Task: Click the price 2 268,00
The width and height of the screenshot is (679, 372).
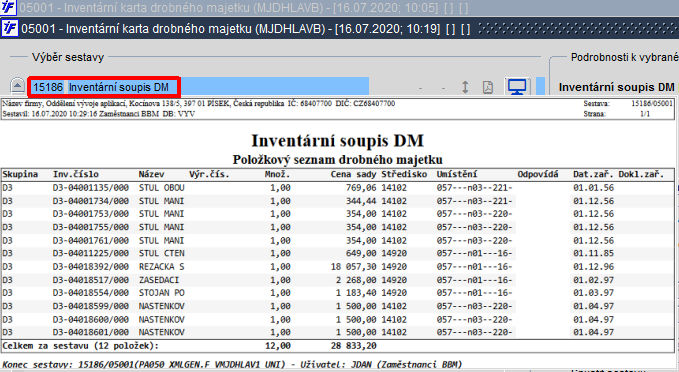Action: tap(356, 280)
